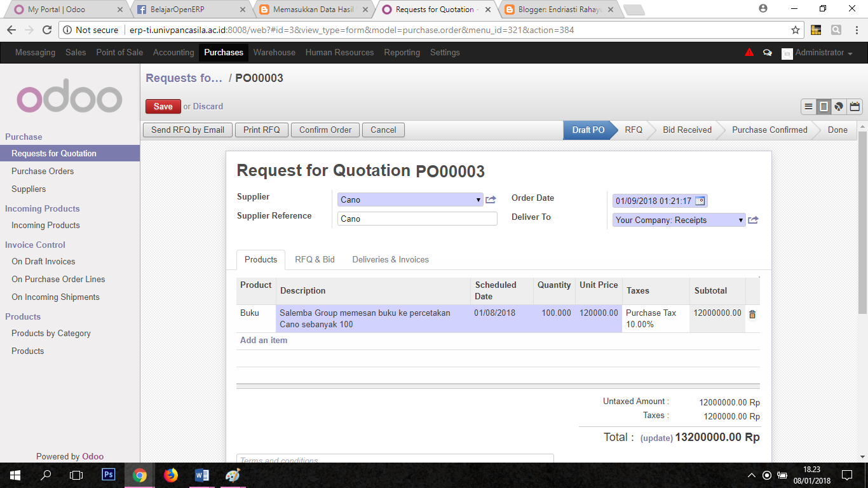868x488 pixels.
Task: Click the Order Date field
Action: (660, 201)
